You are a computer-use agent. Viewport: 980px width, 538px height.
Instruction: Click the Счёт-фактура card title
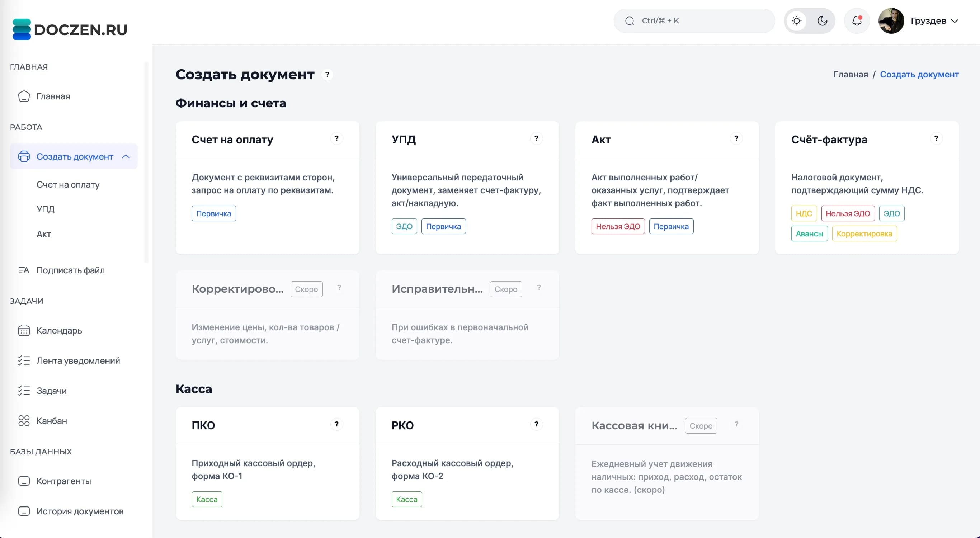tap(829, 140)
